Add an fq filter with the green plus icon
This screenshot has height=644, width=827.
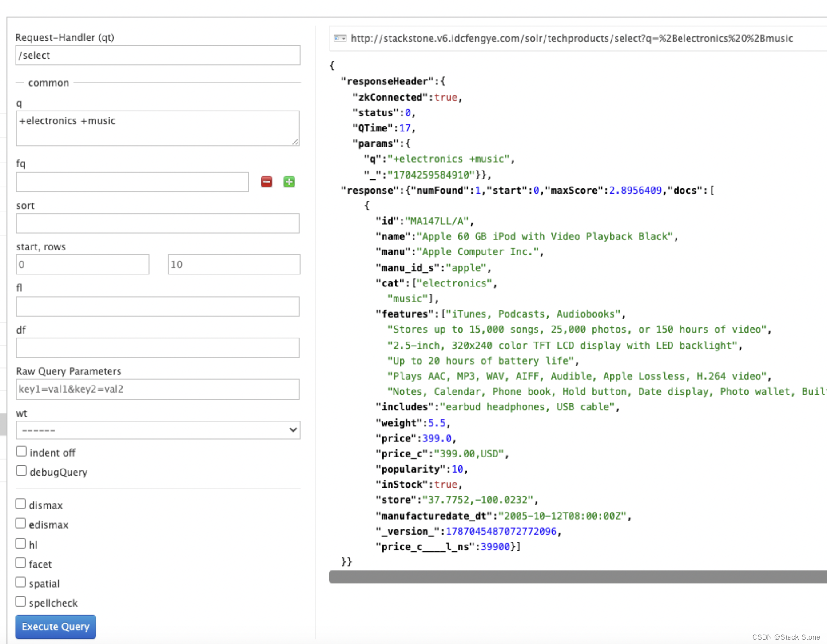click(x=289, y=182)
